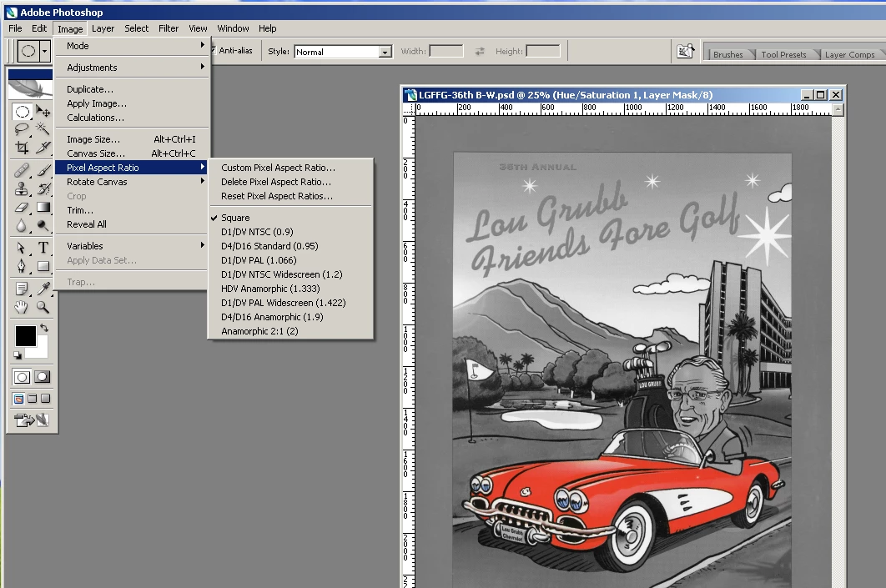Switch to Full Screen Mode

click(46, 399)
